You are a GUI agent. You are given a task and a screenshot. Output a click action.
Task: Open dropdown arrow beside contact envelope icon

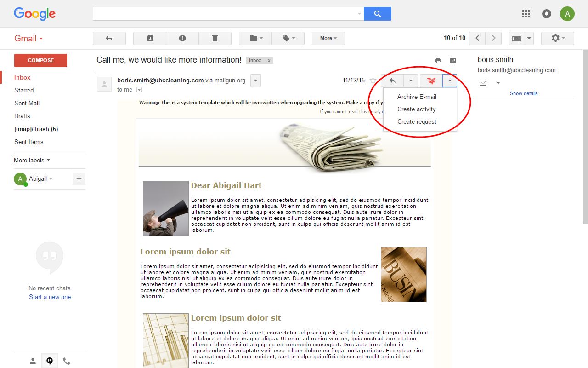tap(498, 83)
